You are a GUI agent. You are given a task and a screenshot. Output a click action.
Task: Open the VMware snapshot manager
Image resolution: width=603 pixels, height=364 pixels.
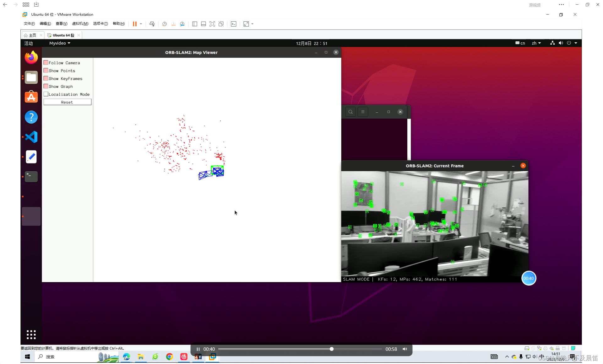pos(182,24)
